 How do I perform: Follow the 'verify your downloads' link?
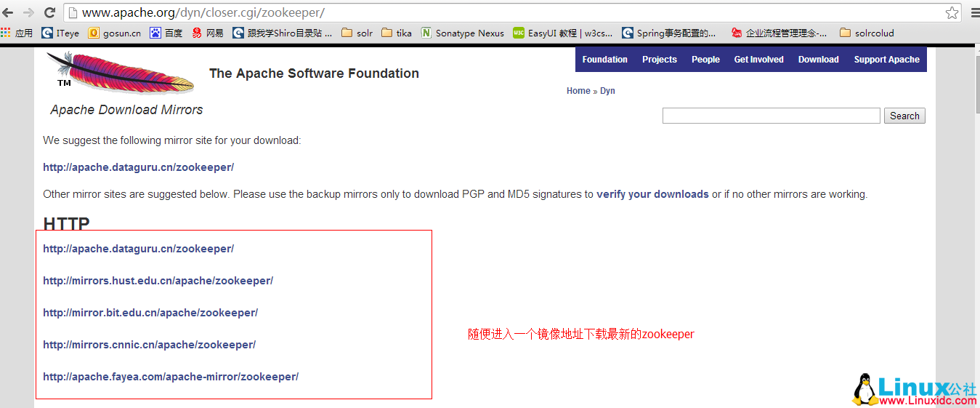652,194
